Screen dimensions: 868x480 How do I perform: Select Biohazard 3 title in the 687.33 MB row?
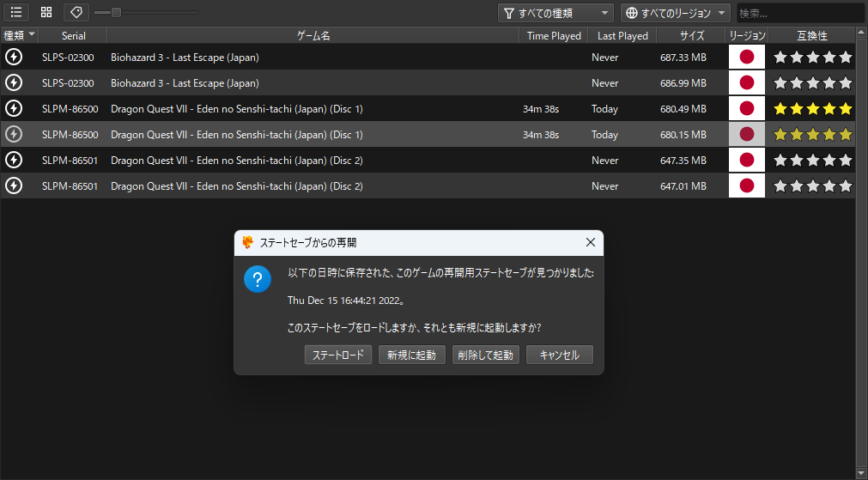pyautogui.click(x=185, y=57)
